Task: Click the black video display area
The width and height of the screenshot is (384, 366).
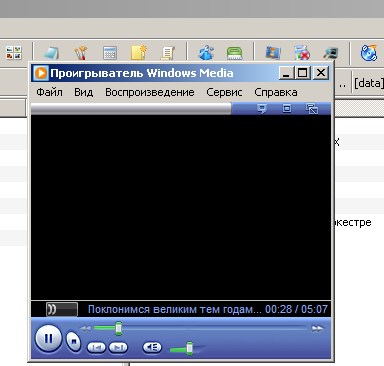Action: pyautogui.click(x=181, y=207)
